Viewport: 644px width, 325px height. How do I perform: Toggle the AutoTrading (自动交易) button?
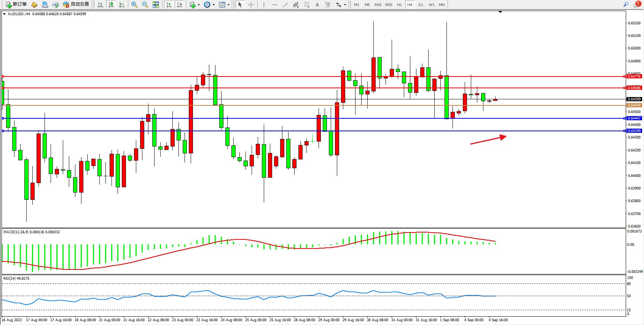(x=76, y=5)
